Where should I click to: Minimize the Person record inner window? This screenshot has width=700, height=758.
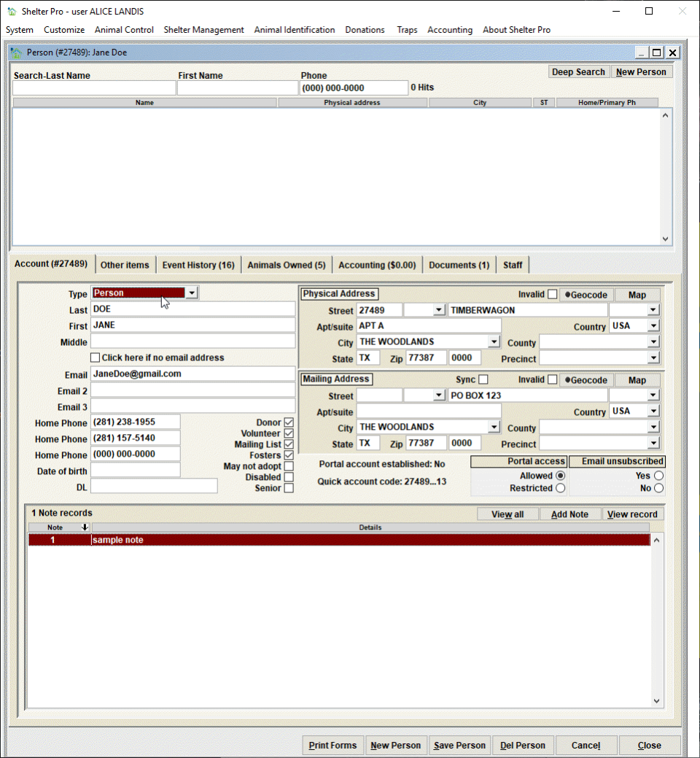(641, 53)
